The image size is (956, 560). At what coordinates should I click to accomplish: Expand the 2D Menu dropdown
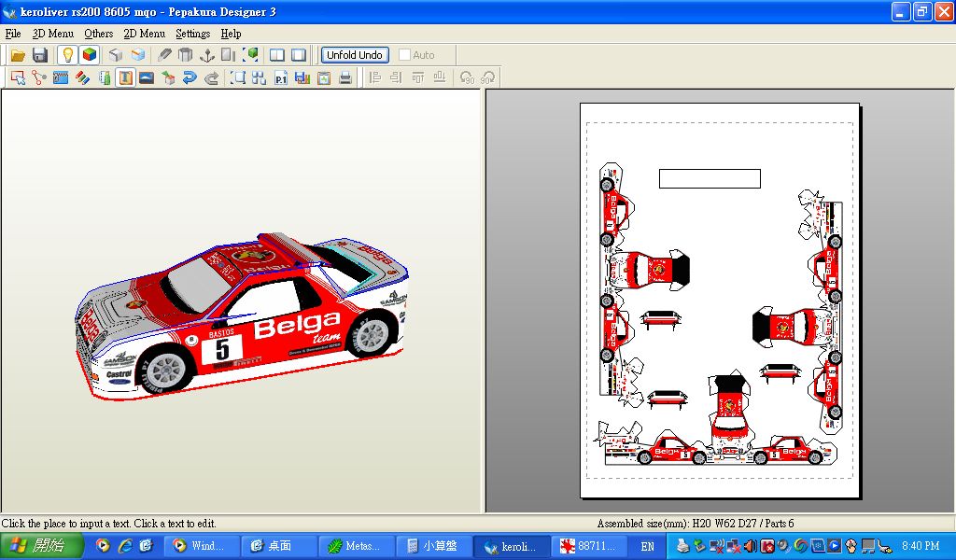pos(144,34)
